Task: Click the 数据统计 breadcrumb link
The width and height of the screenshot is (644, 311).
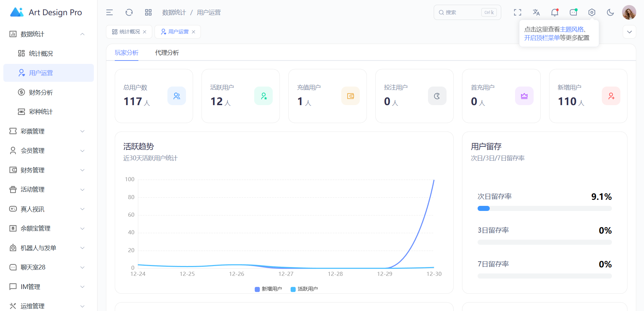Action: 174,13
